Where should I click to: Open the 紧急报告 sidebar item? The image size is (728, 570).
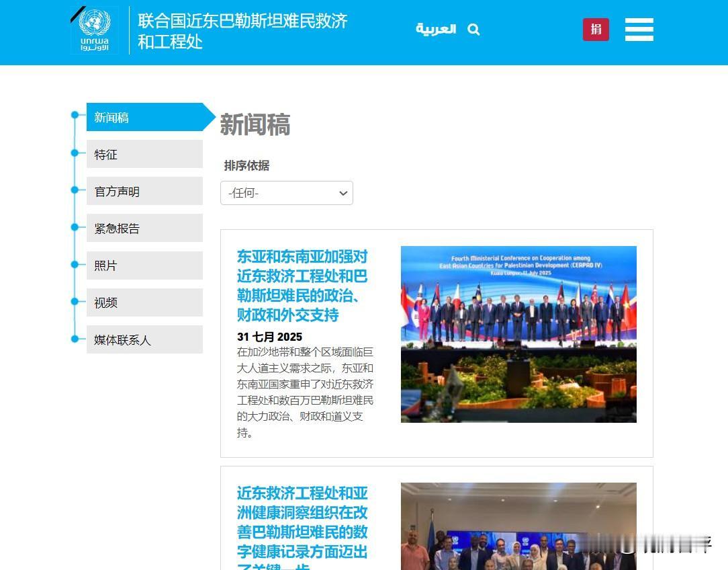click(144, 228)
